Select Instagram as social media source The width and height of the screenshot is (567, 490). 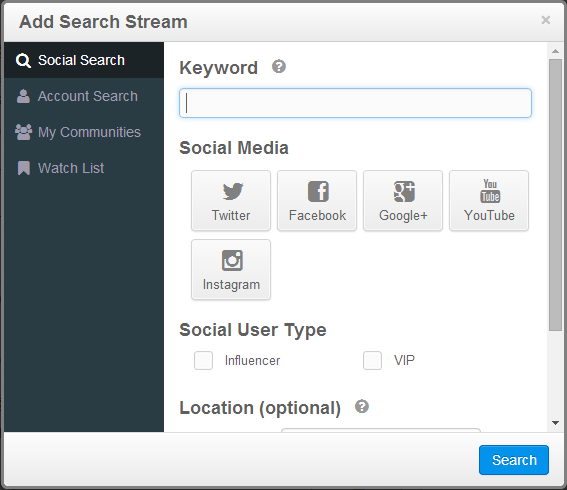231,269
